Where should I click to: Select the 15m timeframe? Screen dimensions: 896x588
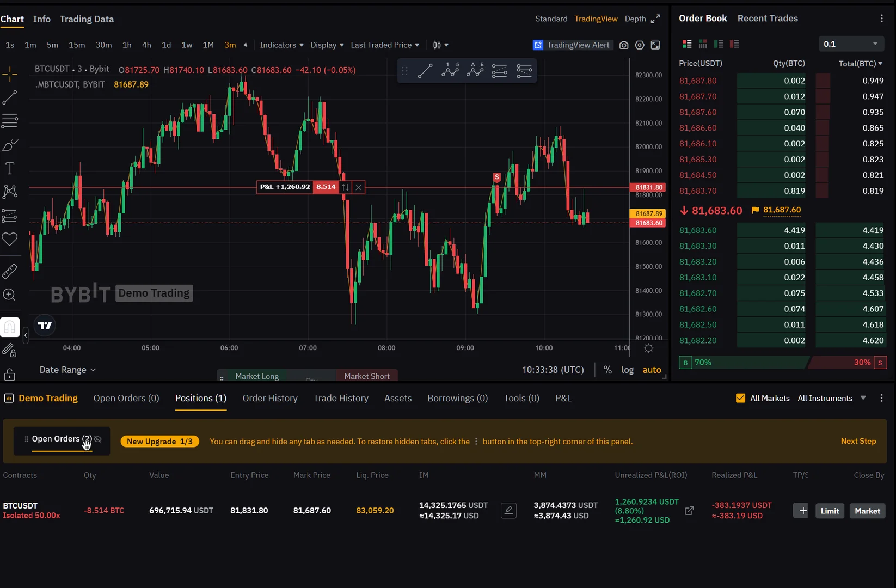[77, 45]
